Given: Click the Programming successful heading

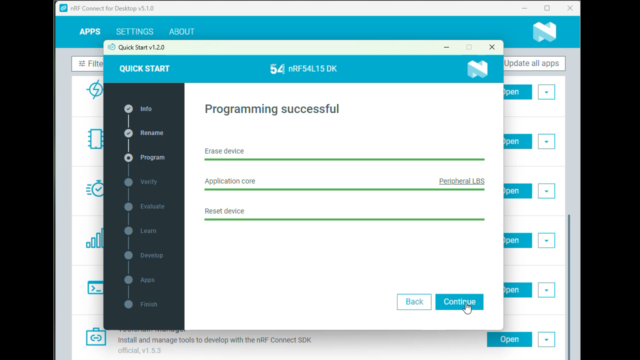Looking at the screenshot, I should 272,109.
